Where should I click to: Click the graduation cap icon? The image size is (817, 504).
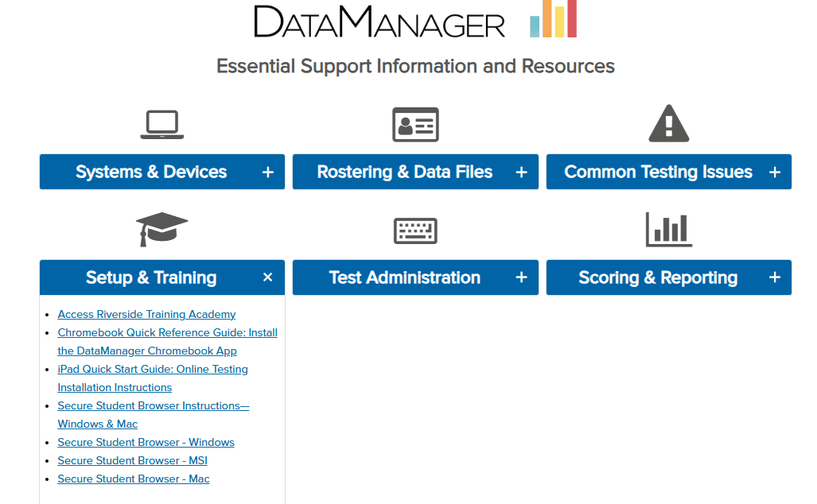[162, 229]
